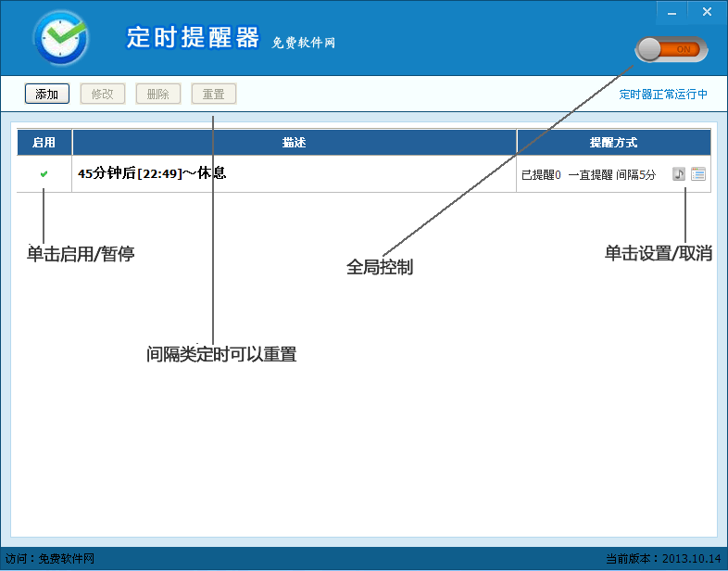Close the 定时提醒器 window
This screenshot has height=571, width=728.
pos(707,12)
